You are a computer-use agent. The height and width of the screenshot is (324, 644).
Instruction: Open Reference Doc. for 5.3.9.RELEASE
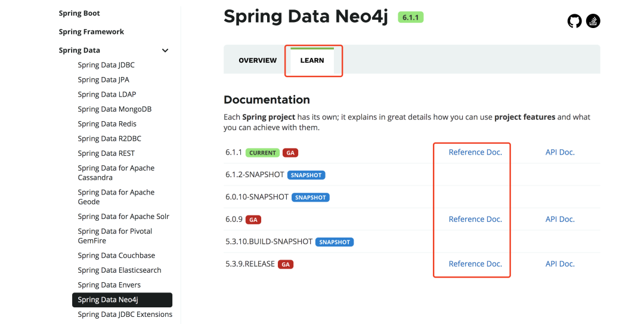tap(475, 264)
